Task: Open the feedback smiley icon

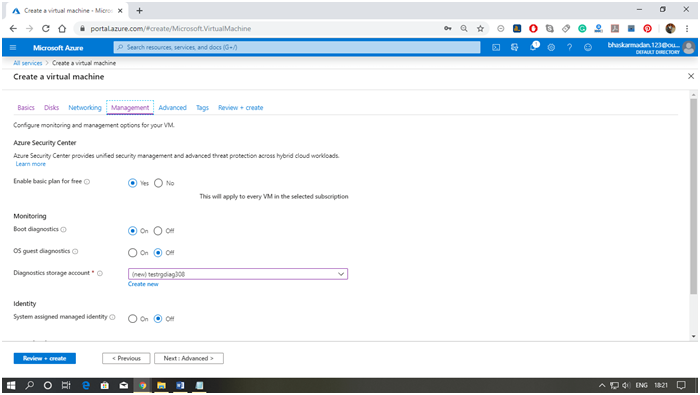Action: point(588,47)
